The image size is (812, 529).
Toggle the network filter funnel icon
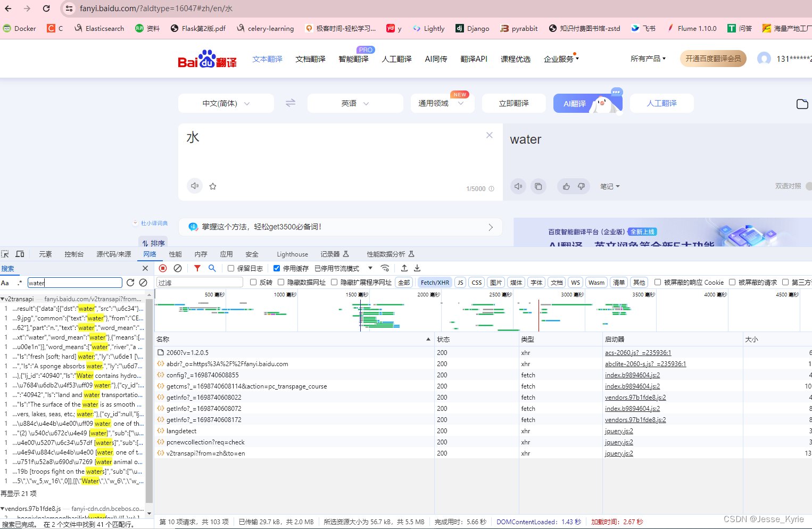[197, 268]
